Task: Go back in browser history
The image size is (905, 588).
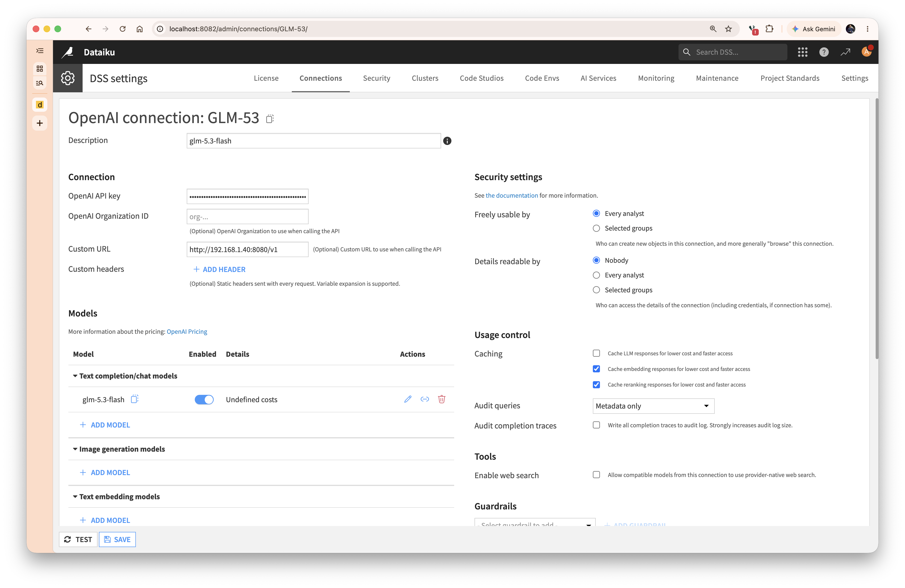Action: 89,29
